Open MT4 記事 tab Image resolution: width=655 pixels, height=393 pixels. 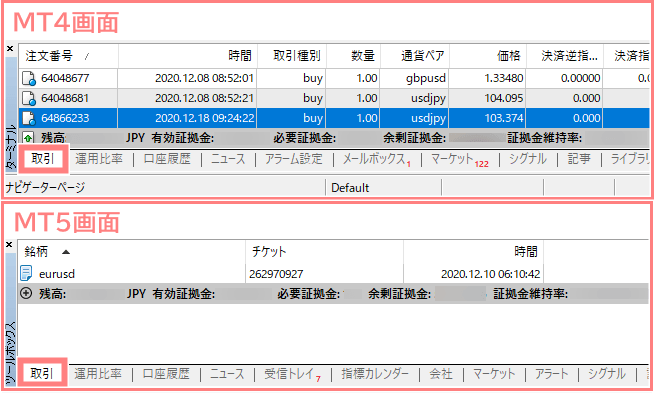click(x=579, y=159)
